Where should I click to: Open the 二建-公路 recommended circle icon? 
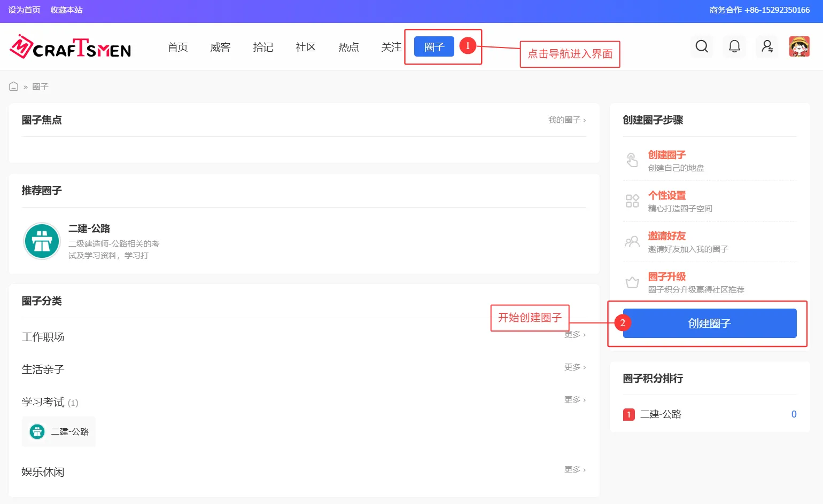point(42,241)
